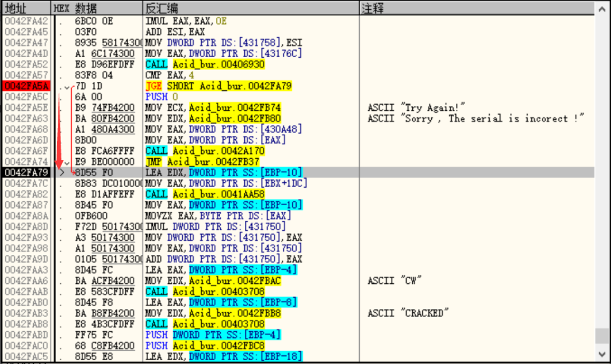611x364 pixels.
Task: Select address 0042FAC5
Action: pos(26,356)
